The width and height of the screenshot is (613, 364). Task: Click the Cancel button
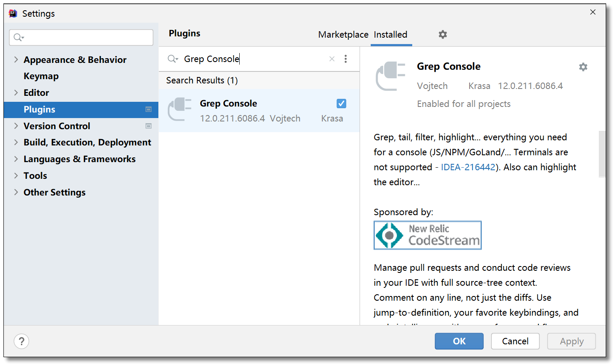[515, 341]
